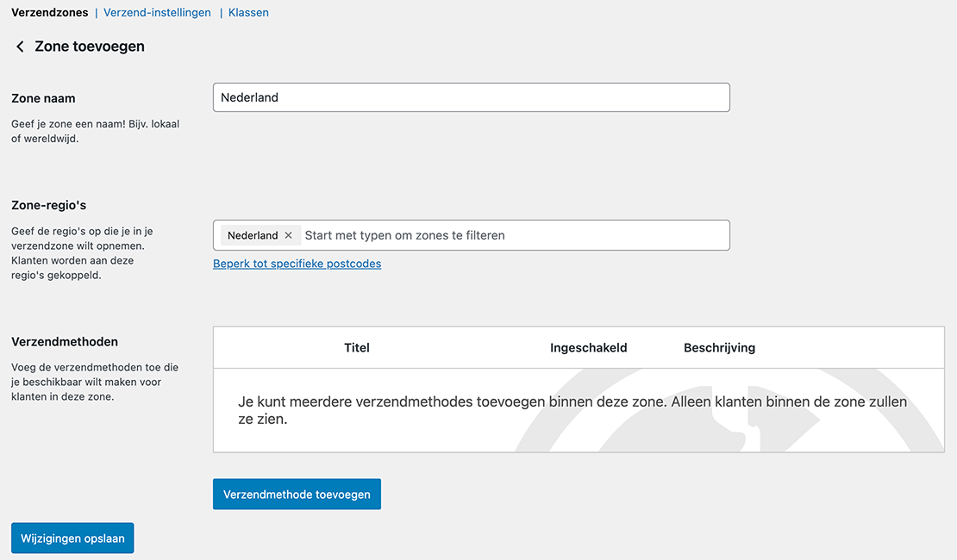Image resolution: width=957 pixels, height=560 pixels.
Task: Click the Beschrijving column header
Action: [719, 348]
